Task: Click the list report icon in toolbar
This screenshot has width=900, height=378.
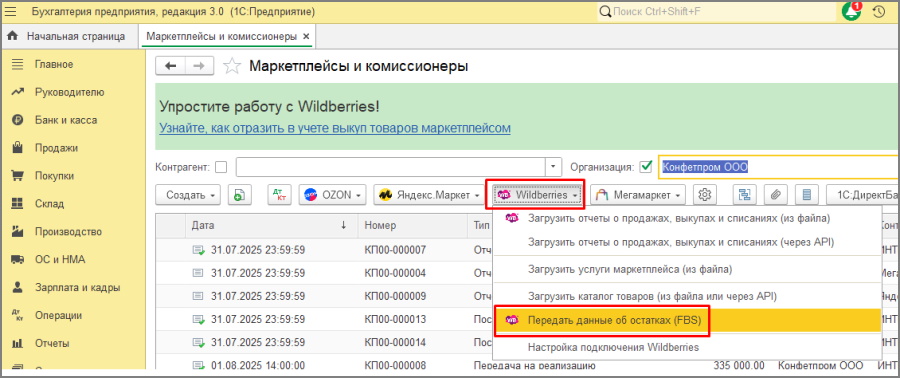Action: click(x=806, y=195)
